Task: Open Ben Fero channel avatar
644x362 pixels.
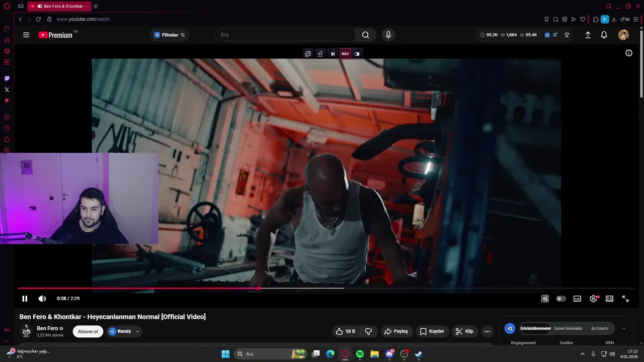Action: [26, 331]
